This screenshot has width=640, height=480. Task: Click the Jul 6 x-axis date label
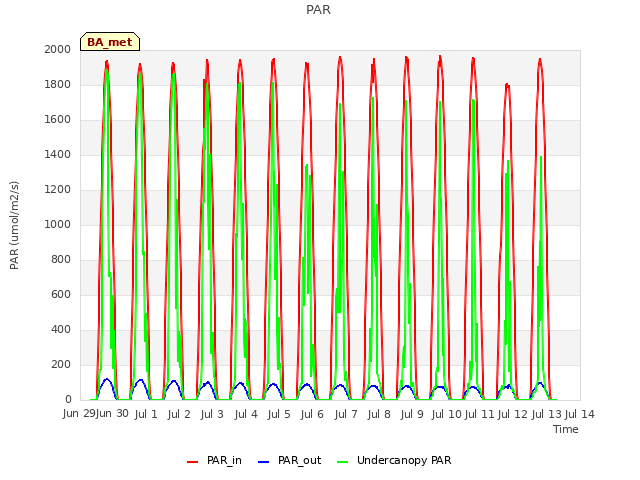tap(312, 414)
